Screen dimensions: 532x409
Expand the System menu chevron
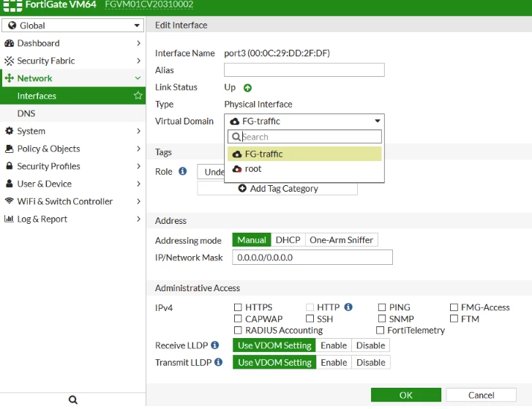pyautogui.click(x=138, y=131)
